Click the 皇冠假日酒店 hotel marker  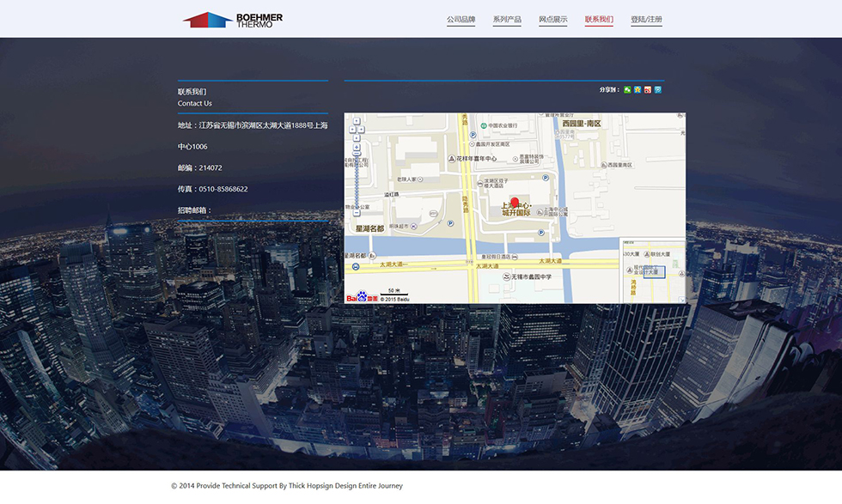coord(515,257)
